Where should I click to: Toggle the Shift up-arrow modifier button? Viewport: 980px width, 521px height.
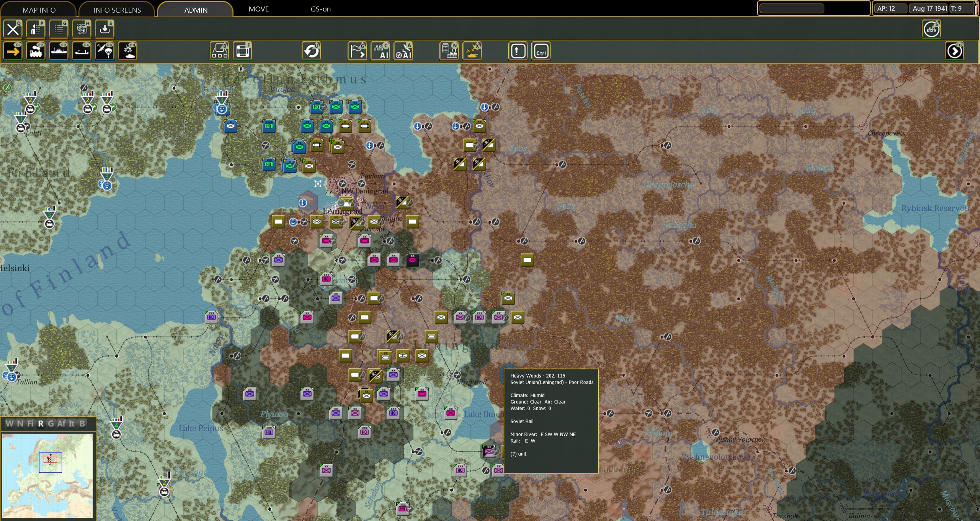click(x=518, y=51)
